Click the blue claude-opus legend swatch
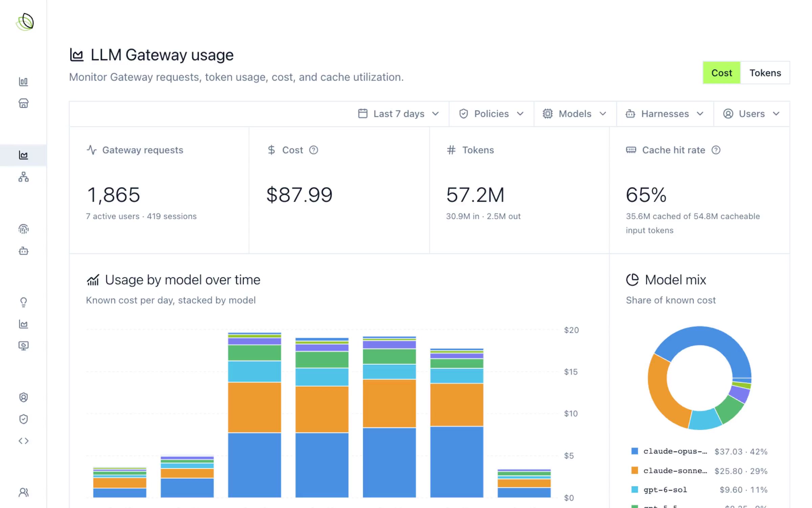Image resolution: width=812 pixels, height=508 pixels. [x=635, y=451]
